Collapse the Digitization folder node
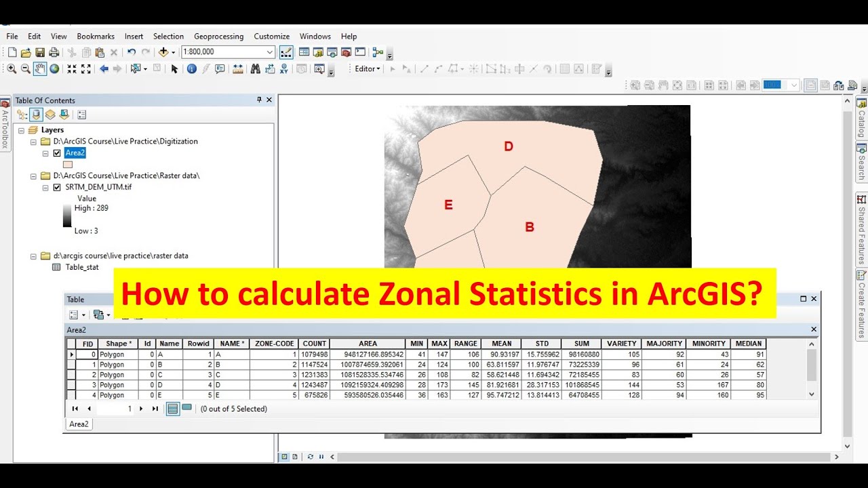This screenshot has height=488, width=868. click(x=34, y=142)
